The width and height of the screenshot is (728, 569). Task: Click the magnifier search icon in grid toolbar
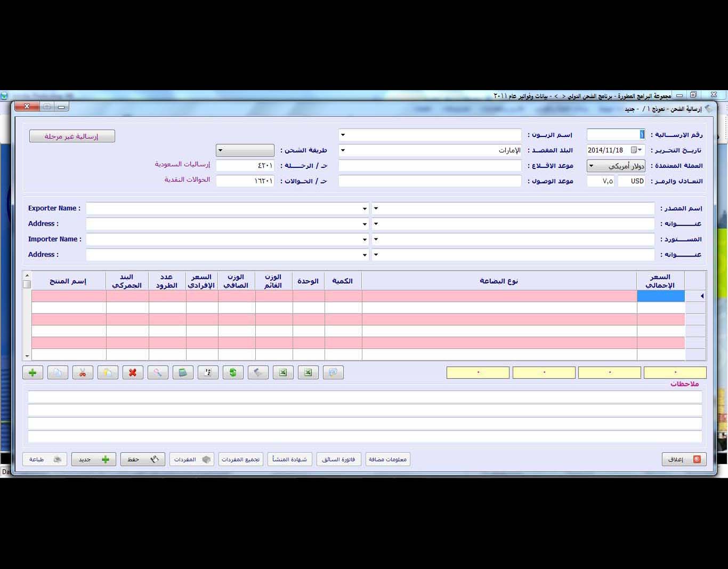158,373
